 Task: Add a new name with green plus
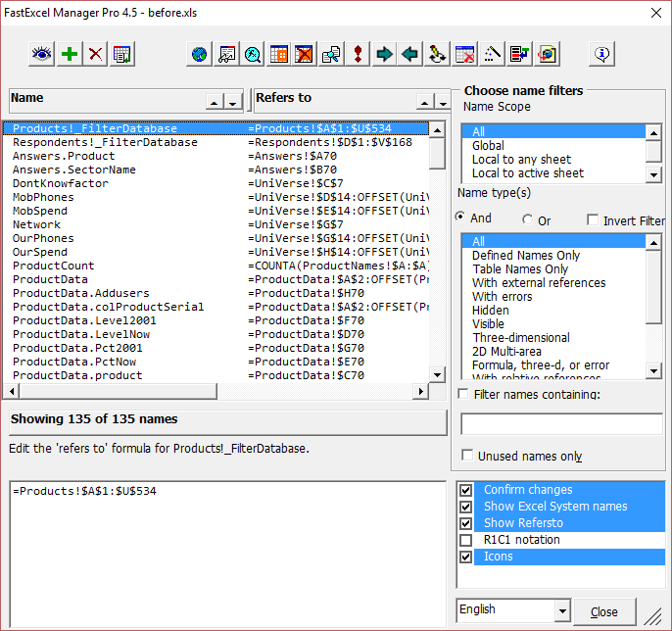tap(69, 54)
